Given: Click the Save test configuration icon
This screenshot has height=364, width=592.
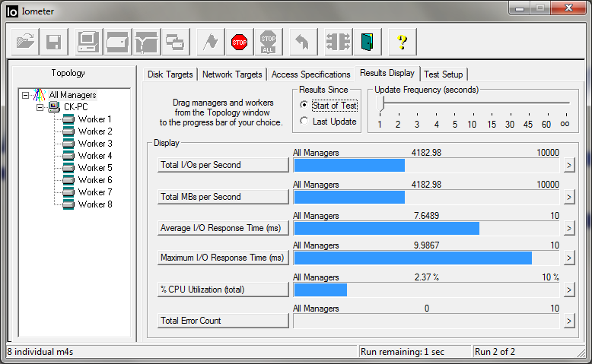Looking at the screenshot, I should click(54, 42).
